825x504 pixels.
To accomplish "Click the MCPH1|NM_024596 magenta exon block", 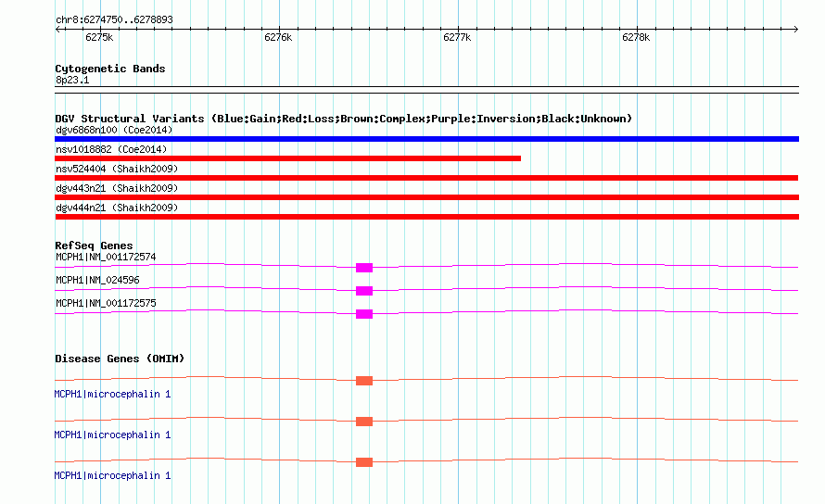I will tap(364, 291).
